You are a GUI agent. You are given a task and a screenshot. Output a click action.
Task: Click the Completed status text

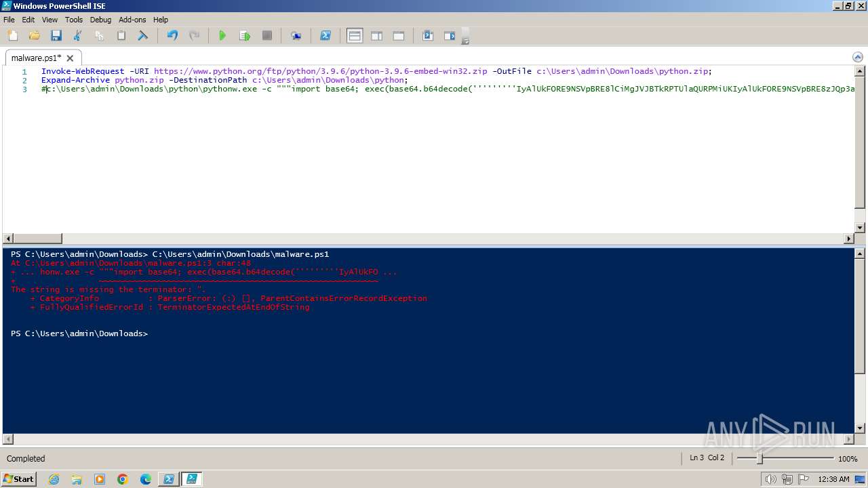coord(26,459)
